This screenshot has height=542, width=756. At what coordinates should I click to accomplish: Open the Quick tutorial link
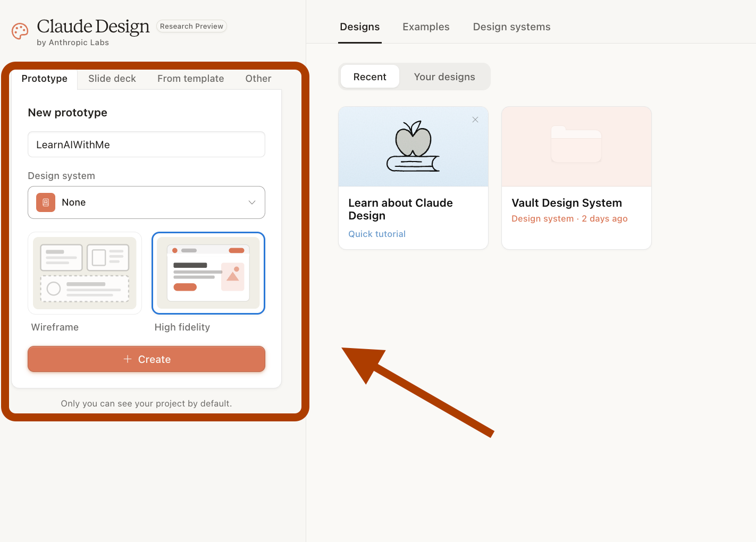click(377, 234)
